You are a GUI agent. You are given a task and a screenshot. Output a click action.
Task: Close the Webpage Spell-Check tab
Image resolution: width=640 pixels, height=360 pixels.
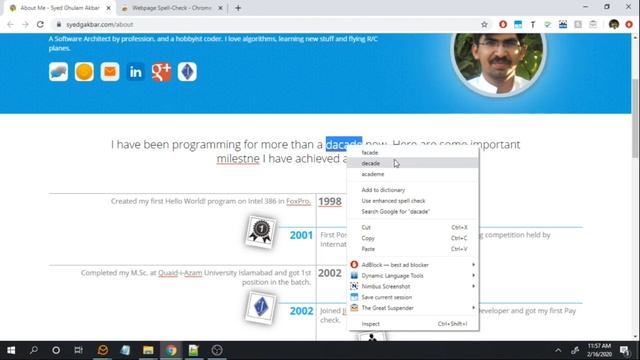pyautogui.click(x=220, y=8)
